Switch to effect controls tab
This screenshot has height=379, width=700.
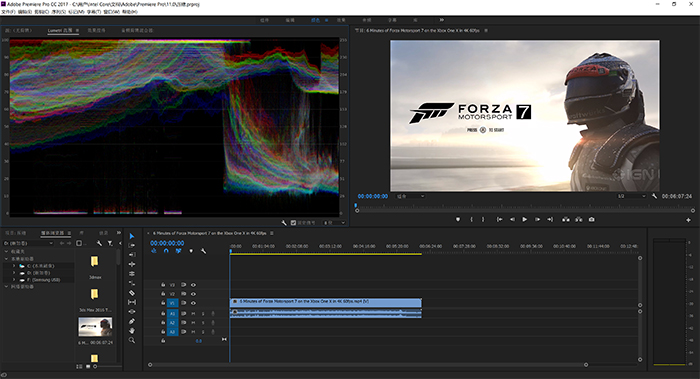pyautogui.click(x=96, y=30)
